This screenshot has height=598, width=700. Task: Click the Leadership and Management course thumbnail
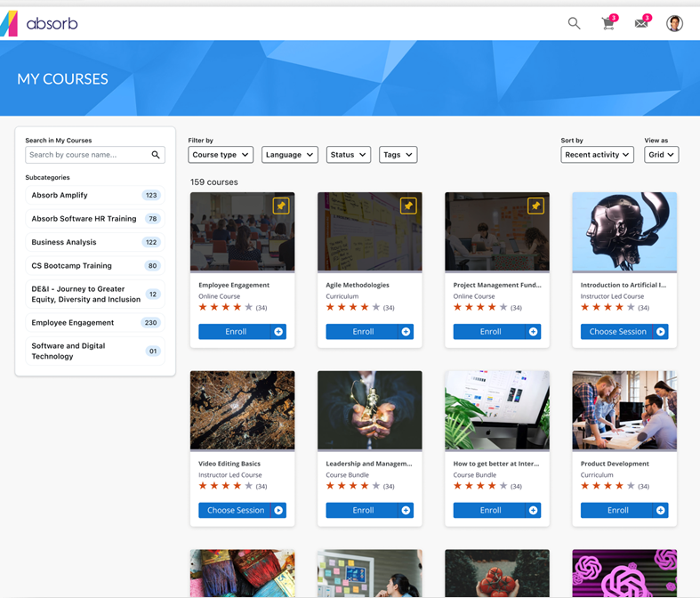(369, 410)
